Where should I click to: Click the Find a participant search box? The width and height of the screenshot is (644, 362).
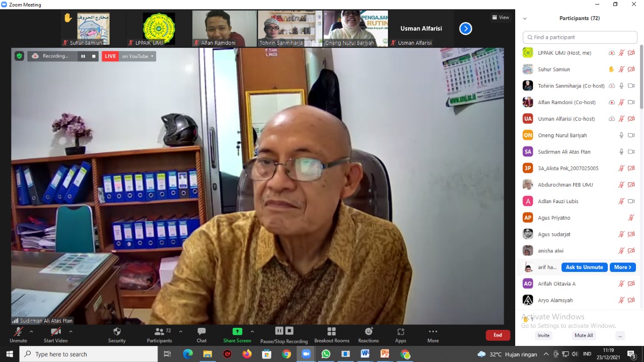click(x=580, y=37)
